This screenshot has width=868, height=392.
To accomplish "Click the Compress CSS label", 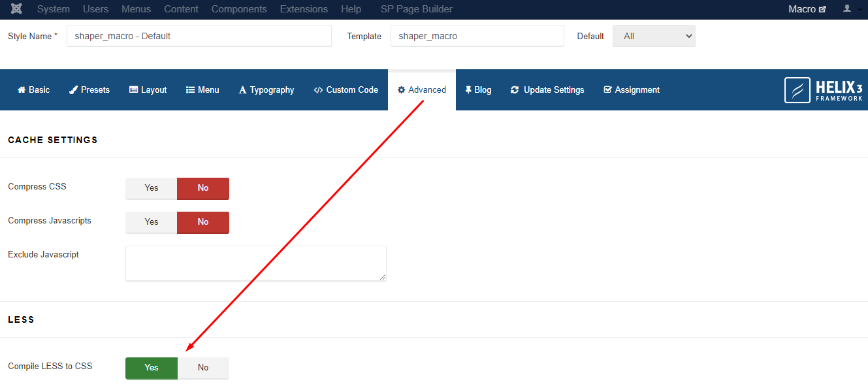I will (37, 187).
